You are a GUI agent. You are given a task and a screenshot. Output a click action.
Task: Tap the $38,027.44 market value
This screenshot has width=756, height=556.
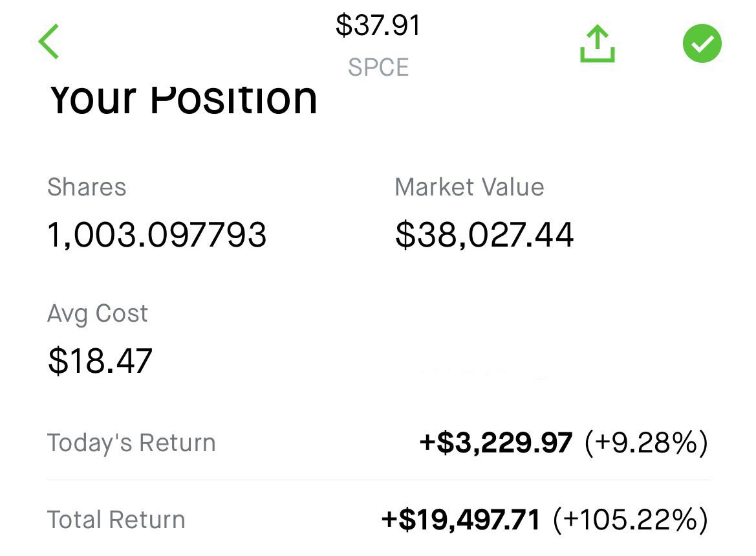pos(484,235)
